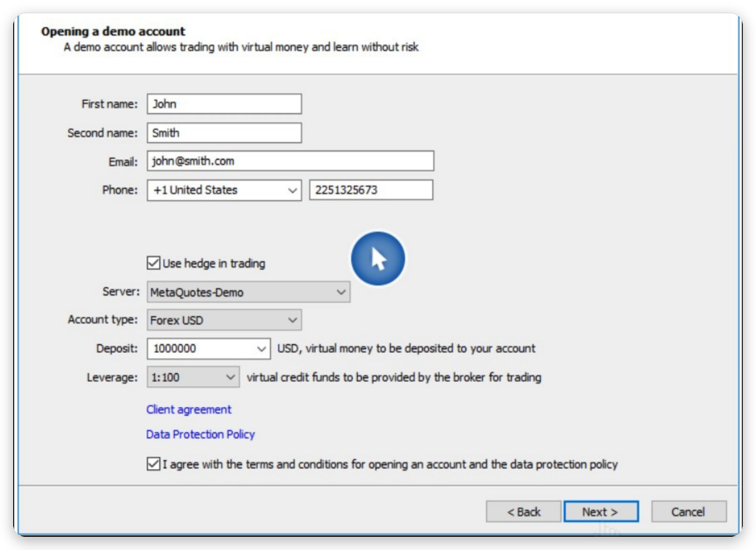Expand the Account type dropdown
756x550 pixels.
tap(224, 320)
